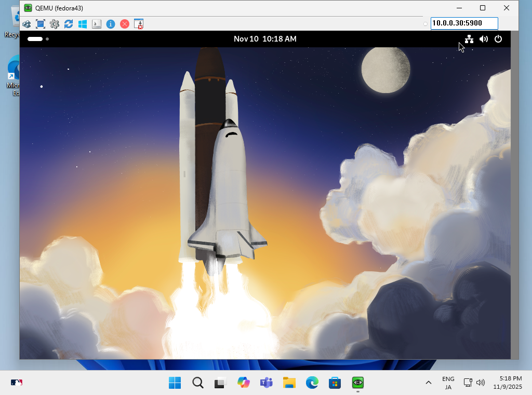
Task: Click the keyboard special keys icon
Action: pos(97,24)
